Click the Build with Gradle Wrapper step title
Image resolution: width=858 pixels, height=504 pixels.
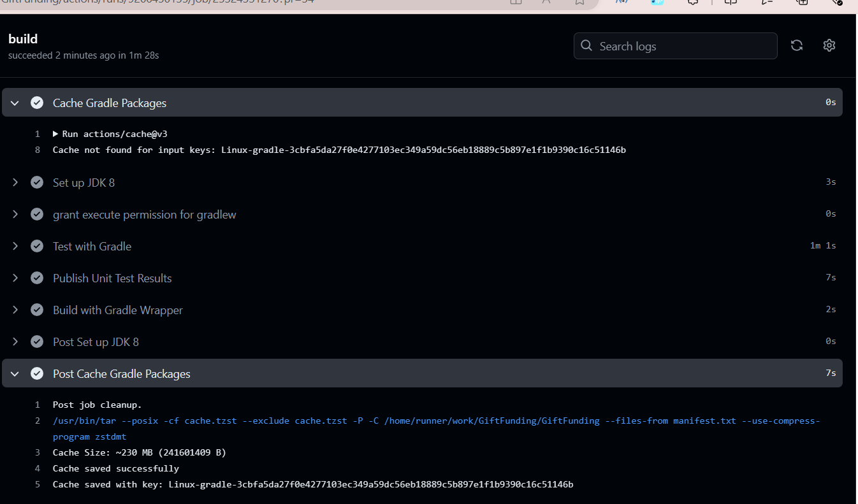(118, 310)
